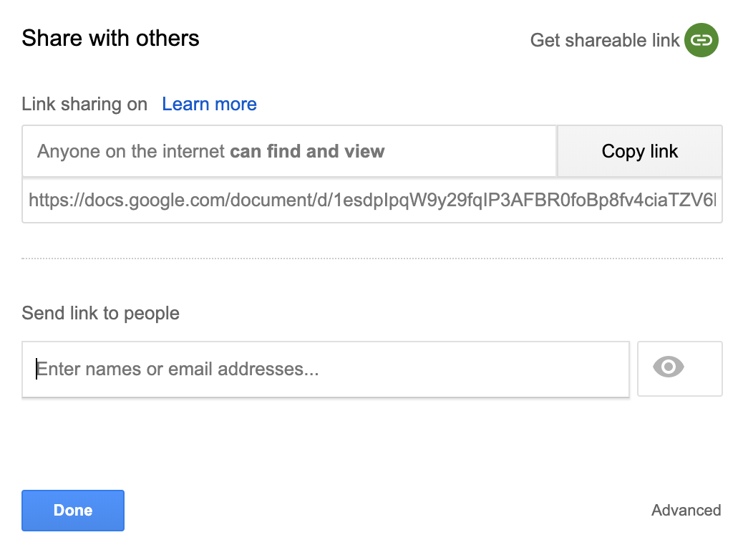Select the docs.google.com document URL field
This screenshot has width=743, height=560.
[372, 200]
